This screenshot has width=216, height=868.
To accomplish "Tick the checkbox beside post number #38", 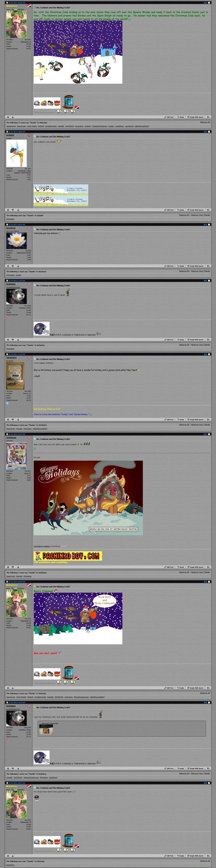I will [209, 582].
